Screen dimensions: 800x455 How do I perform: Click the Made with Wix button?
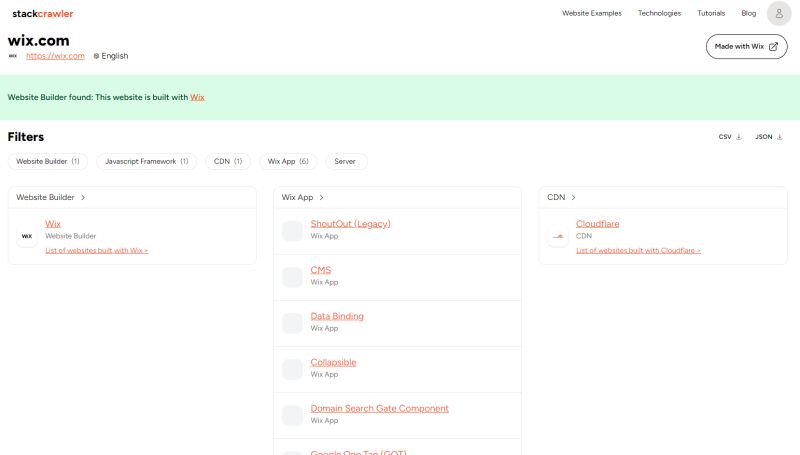click(746, 46)
